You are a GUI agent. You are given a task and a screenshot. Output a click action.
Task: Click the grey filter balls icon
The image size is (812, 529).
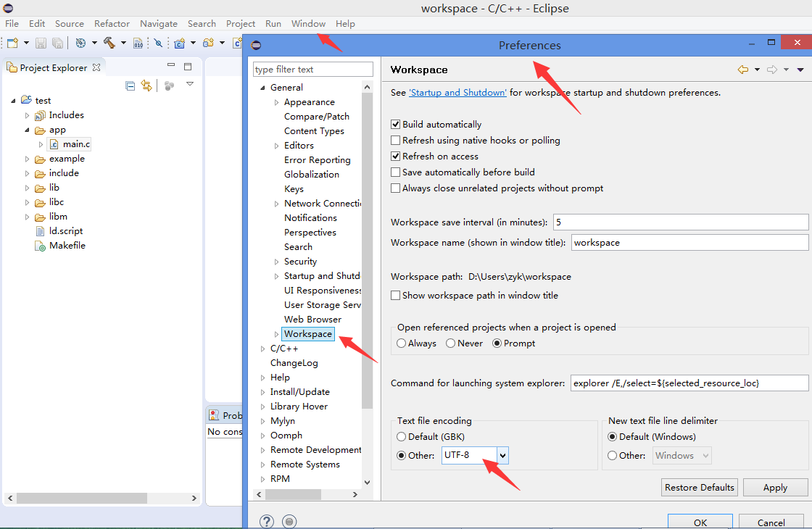pos(169,86)
